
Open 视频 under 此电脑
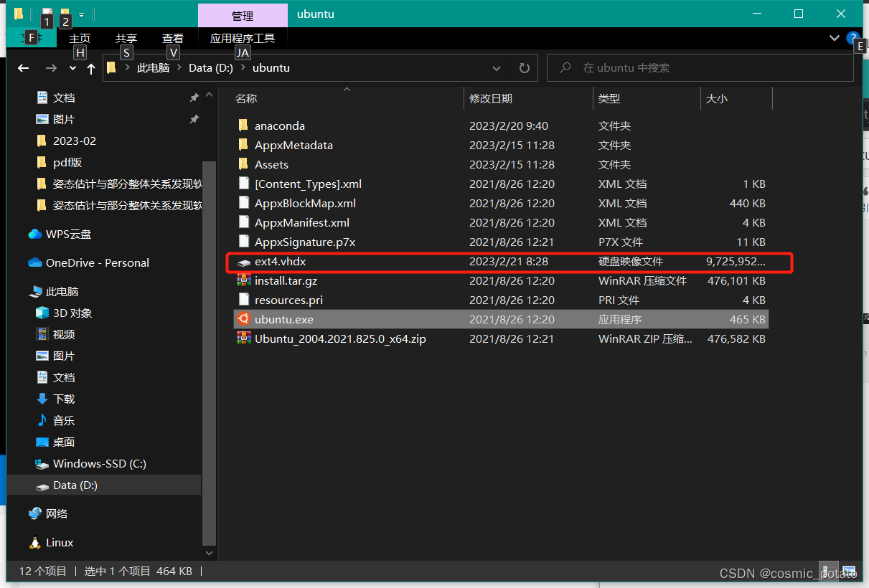tap(55, 334)
